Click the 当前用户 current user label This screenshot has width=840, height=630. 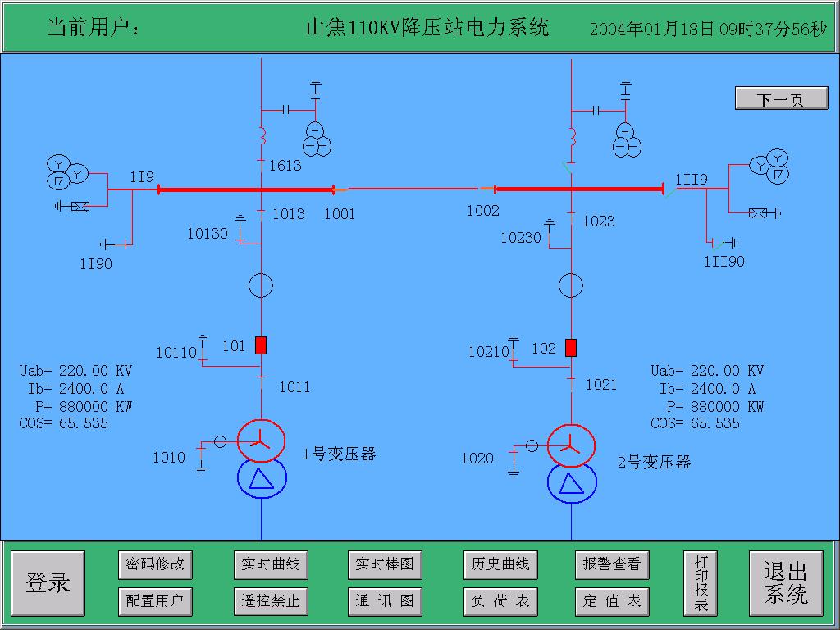pyautogui.click(x=94, y=27)
